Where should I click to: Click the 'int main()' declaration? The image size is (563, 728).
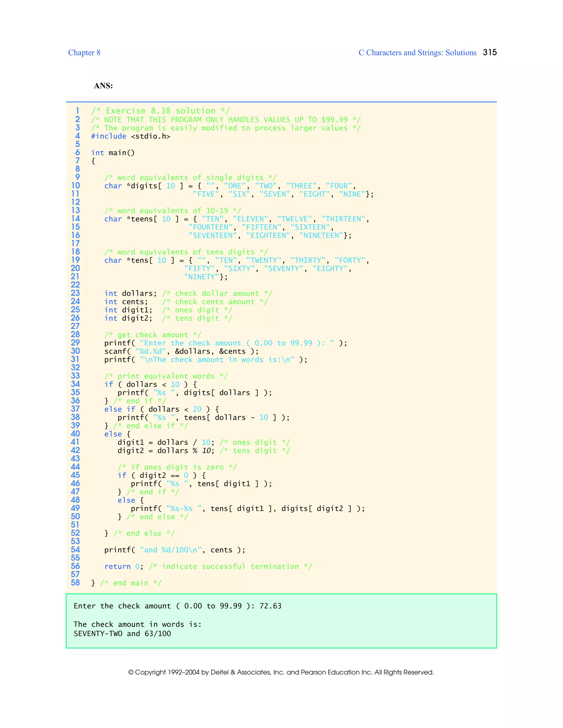113,153
